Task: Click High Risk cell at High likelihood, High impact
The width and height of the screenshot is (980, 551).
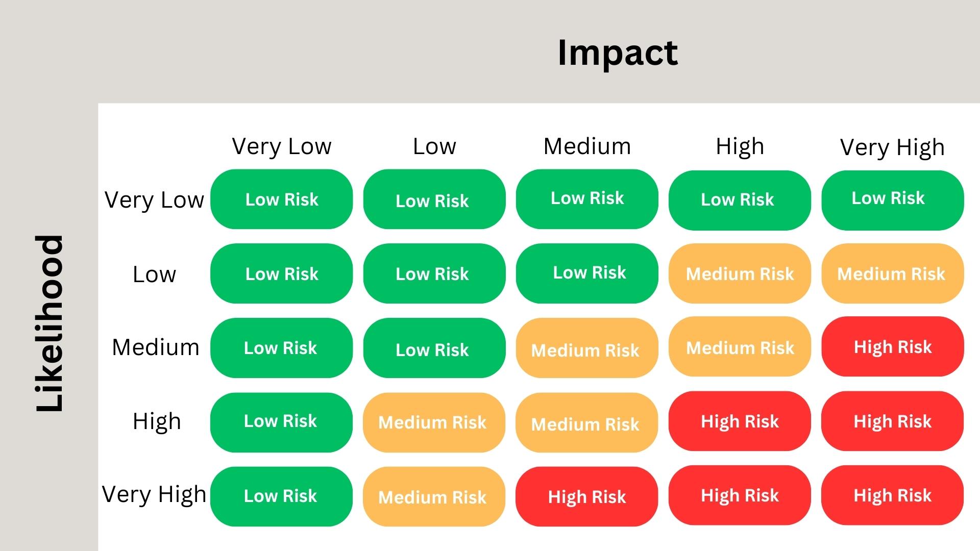Action: 740,421
